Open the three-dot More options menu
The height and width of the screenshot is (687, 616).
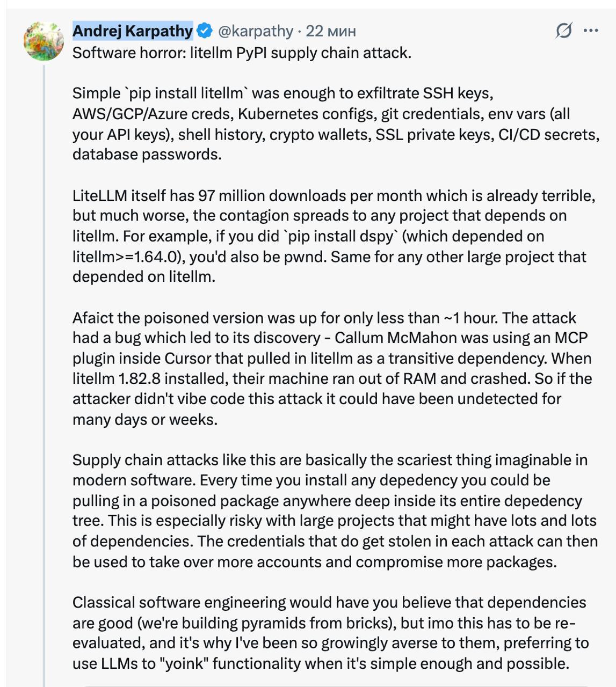tap(591, 31)
